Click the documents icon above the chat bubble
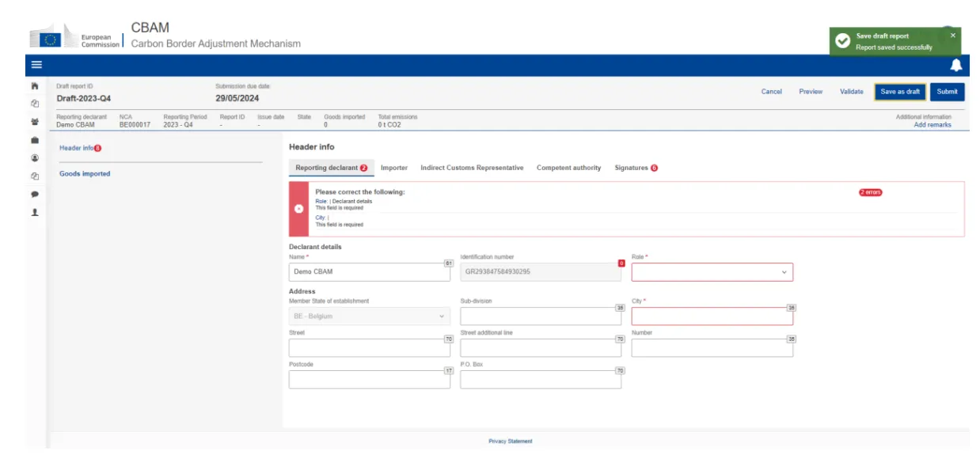Screen dimensions: 980x462 [x=35, y=176]
